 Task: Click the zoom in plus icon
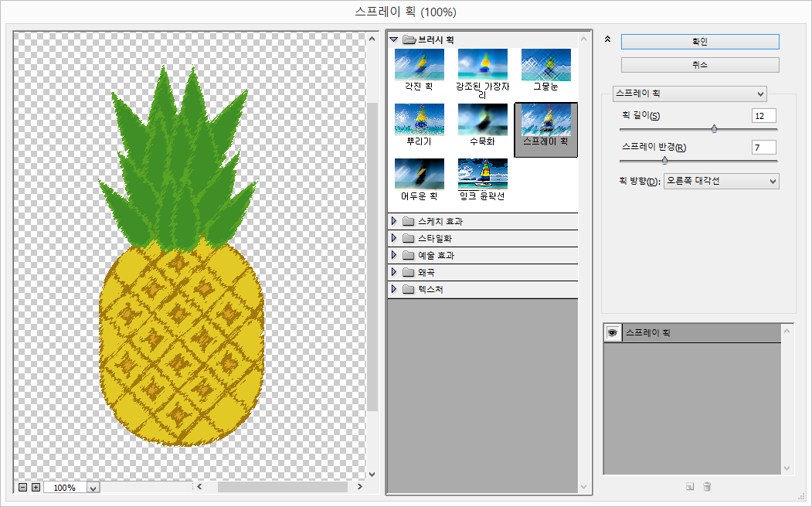point(36,488)
